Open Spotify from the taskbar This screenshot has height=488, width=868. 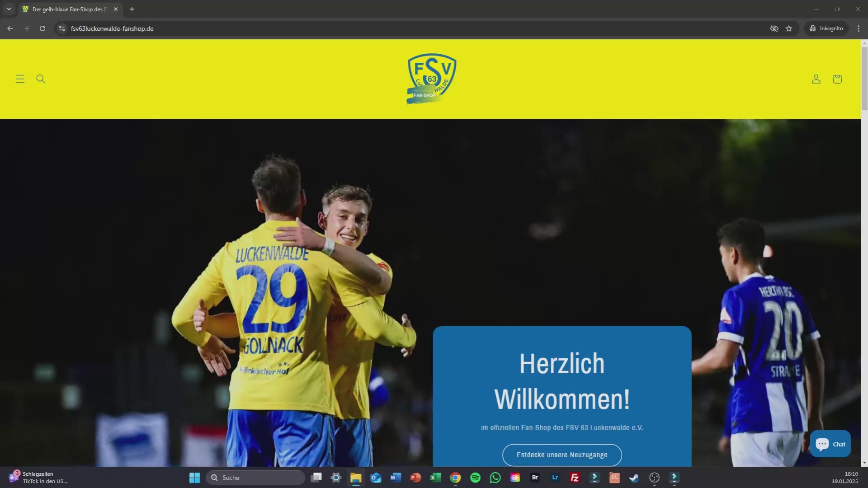click(475, 478)
